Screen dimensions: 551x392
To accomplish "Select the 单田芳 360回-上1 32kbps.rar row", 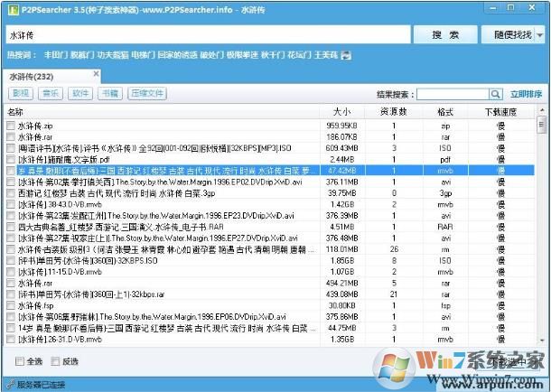I will click(x=270, y=294).
